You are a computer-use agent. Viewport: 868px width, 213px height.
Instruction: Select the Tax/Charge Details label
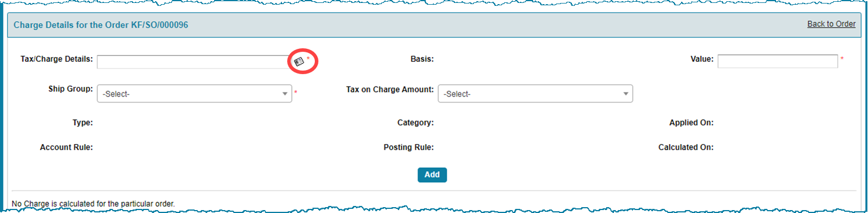coord(57,59)
